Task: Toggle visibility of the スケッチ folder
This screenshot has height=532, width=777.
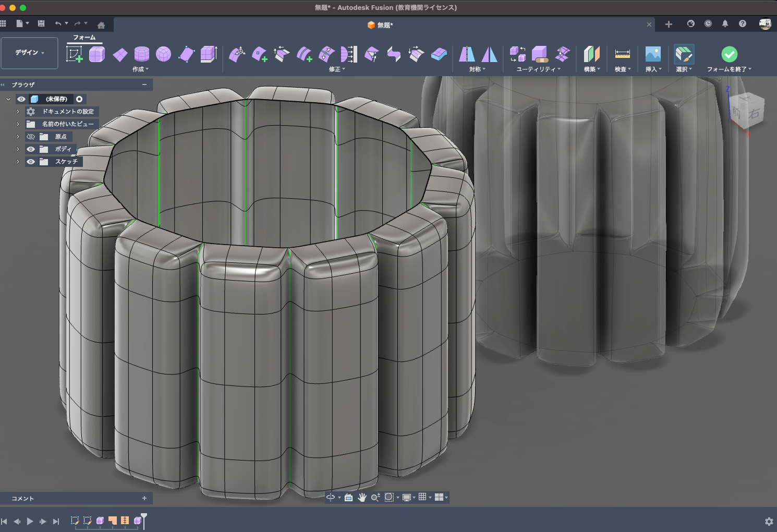Action: (x=31, y=162)
